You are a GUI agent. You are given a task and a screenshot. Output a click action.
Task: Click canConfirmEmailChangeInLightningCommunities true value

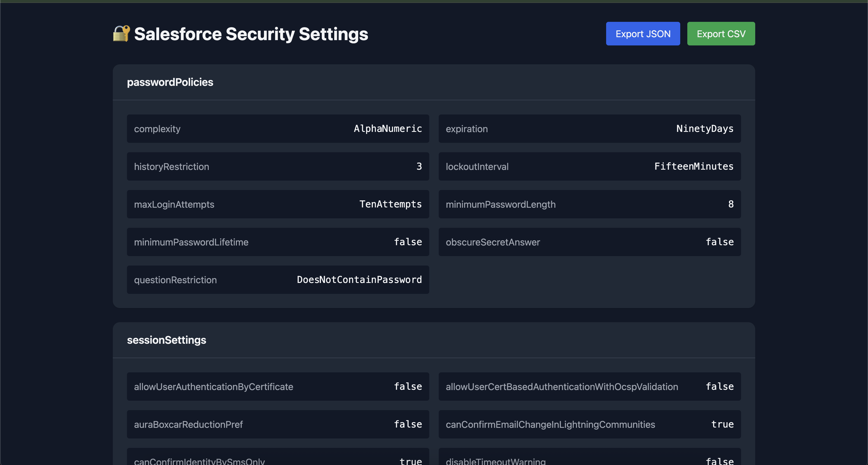[722, 424]
